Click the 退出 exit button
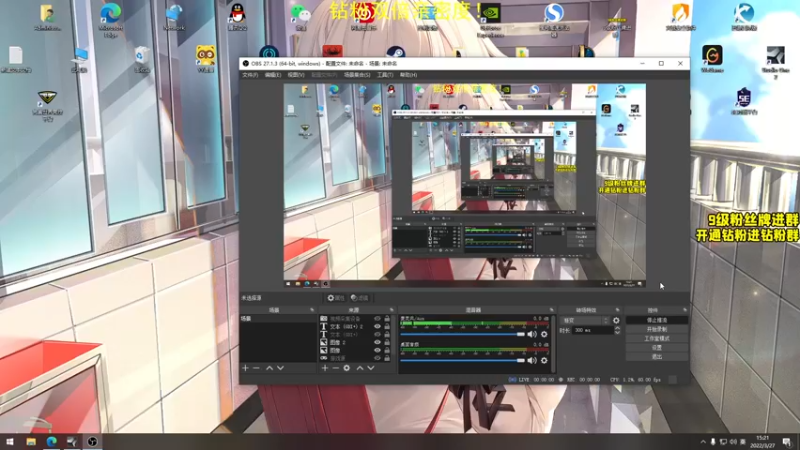The height and width of the screenshot is (450, 800). pyautogui.click(x=657, y=357)
